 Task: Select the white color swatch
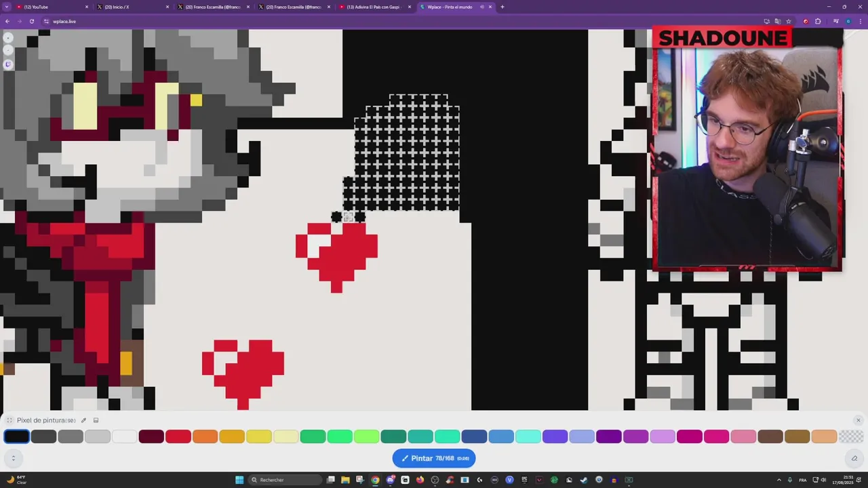click(124, 436)
